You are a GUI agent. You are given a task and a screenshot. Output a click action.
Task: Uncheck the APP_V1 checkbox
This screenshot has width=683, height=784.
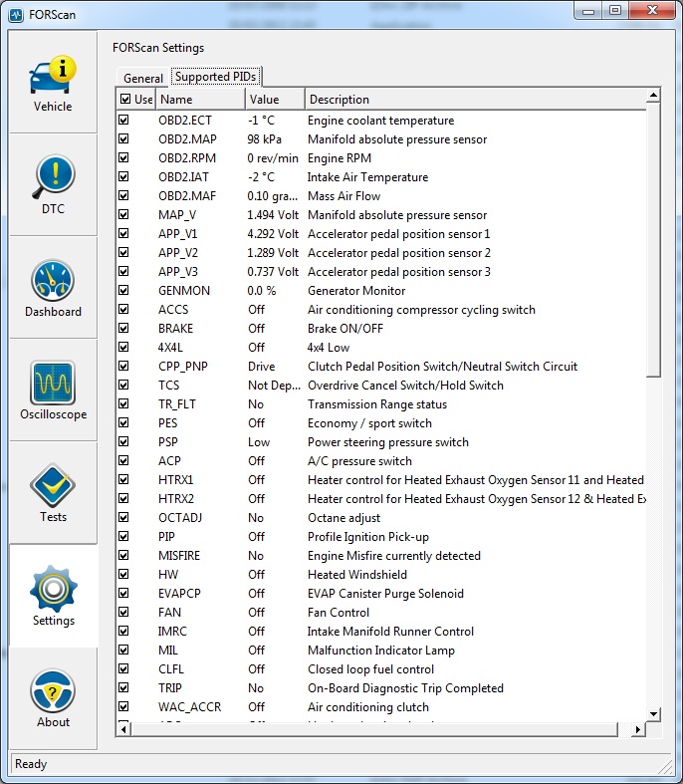tap(123, 234)
